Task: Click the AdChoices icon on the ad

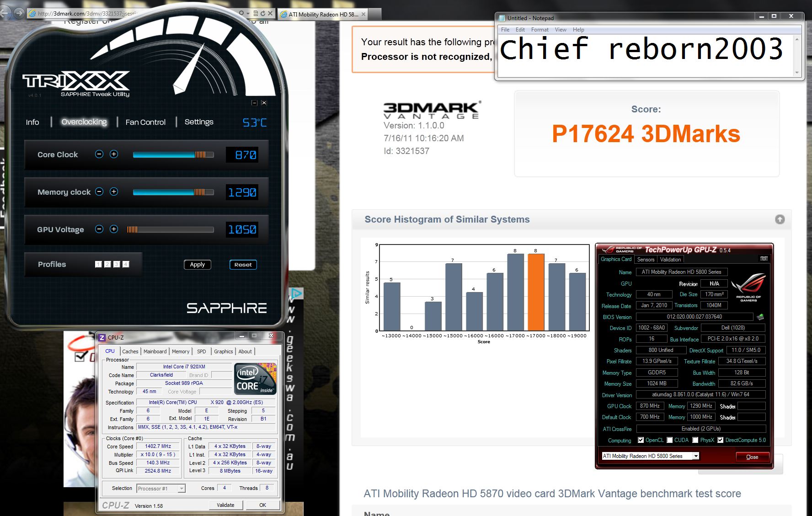Action: coord(297,293)
